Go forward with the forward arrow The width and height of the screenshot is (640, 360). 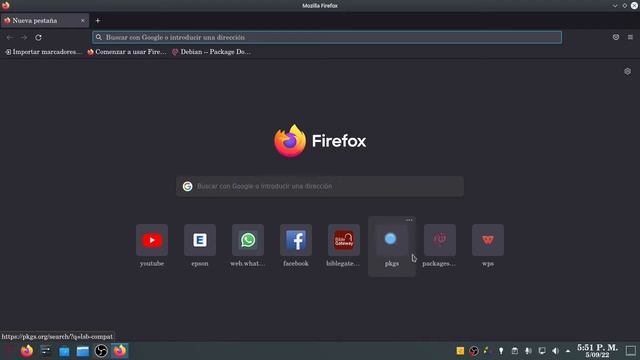tap(24, 37)
